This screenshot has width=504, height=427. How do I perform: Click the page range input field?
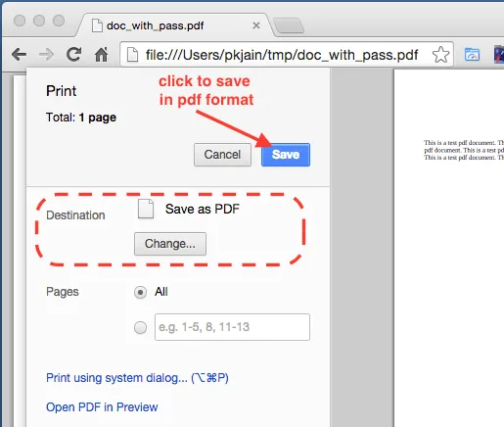(x=232, y=327)
